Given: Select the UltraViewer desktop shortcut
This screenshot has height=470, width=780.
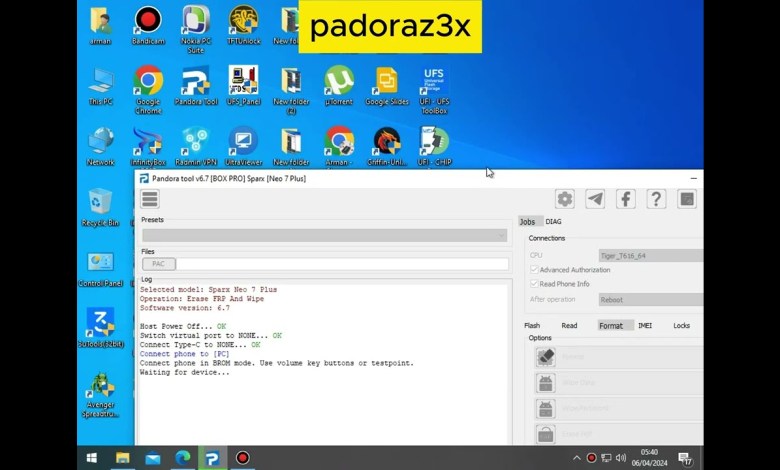Looking at the screenshot, I should [243, 142].
